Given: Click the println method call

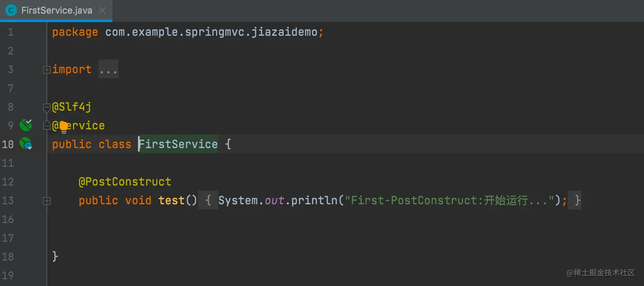Looking at the screenshot, I should coord(314,200).
